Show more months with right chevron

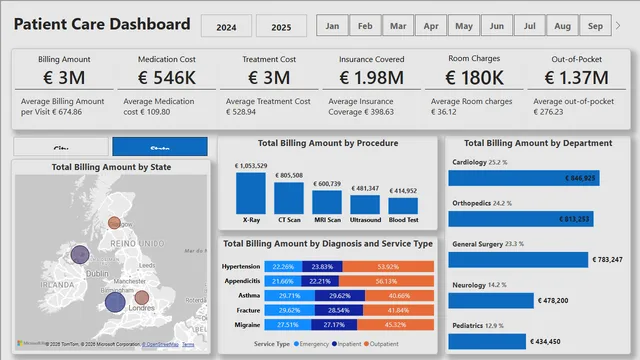point(618,26)
